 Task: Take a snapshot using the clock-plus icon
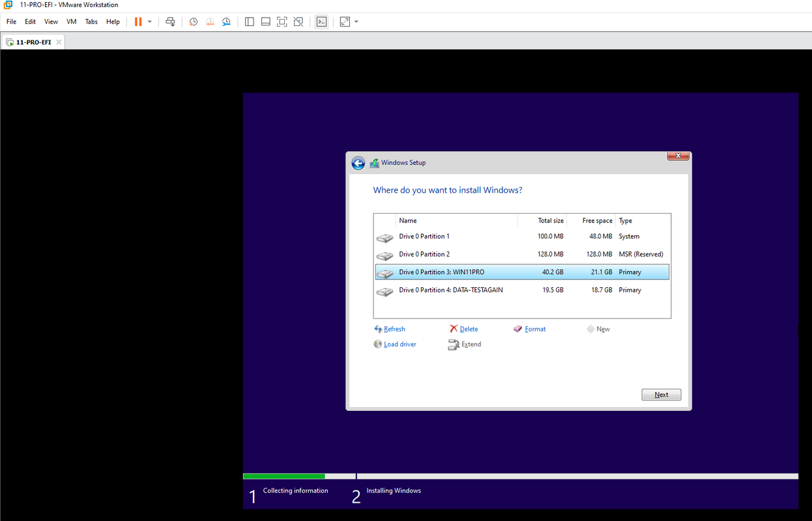tap(194, 21)
